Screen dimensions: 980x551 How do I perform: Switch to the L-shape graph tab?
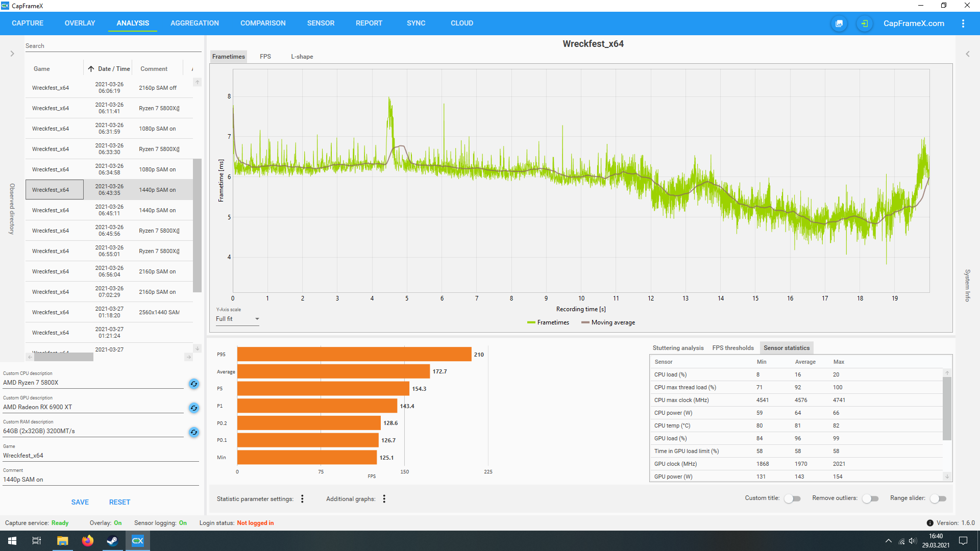(302, 57)
